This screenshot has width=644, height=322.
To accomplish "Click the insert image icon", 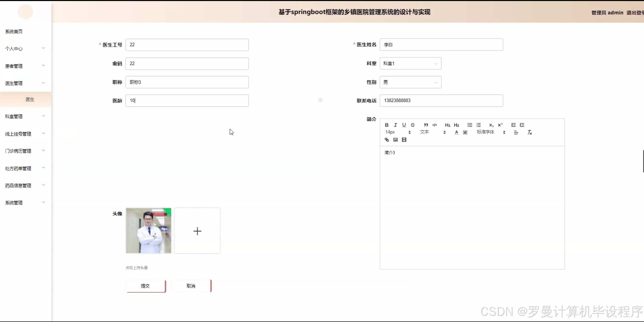I will click(395, 140).
